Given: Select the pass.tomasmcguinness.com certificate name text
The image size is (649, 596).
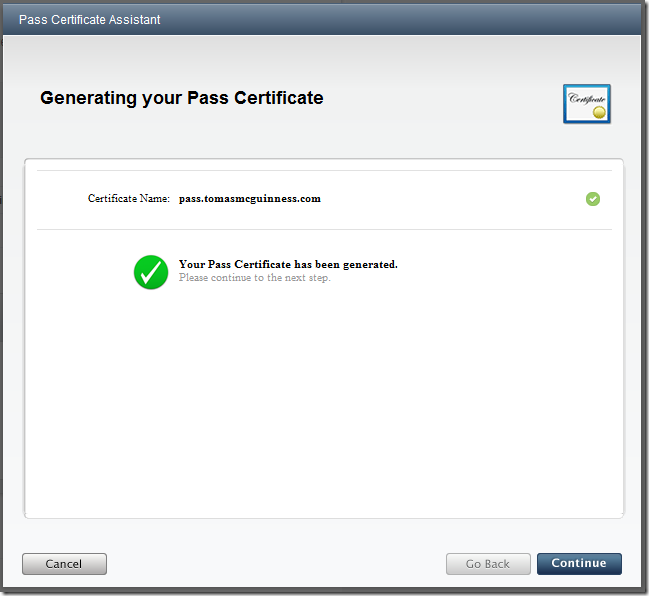Looking at the screenshot, I should point(250,199).
